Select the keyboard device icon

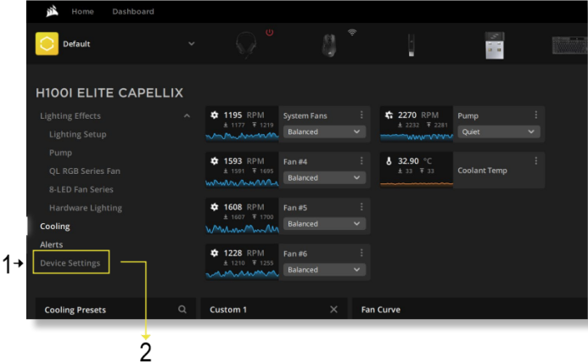pos(569,45)
